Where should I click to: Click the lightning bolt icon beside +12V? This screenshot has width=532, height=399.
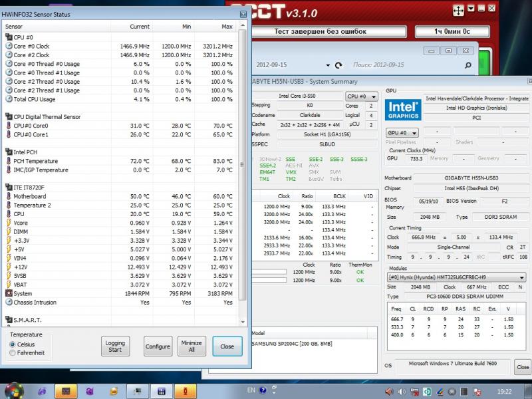[x=9, y=267]
